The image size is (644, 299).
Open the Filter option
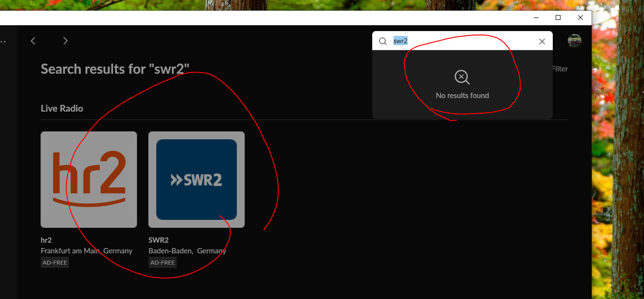560,69
